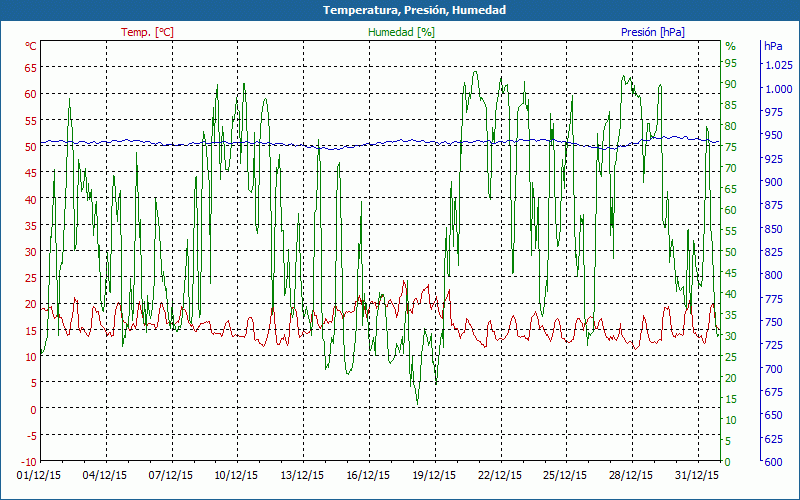Click the blue hPa unit label

[773, 46]
